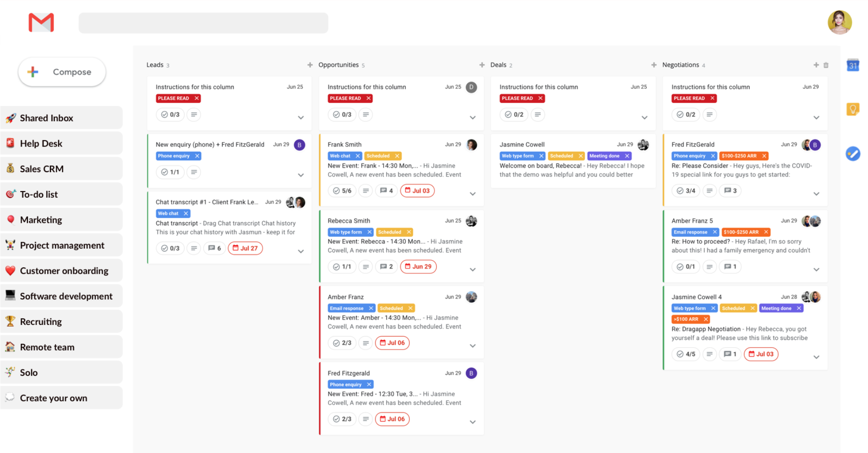Open comments on the Frank Smith card

pos(386,190)
